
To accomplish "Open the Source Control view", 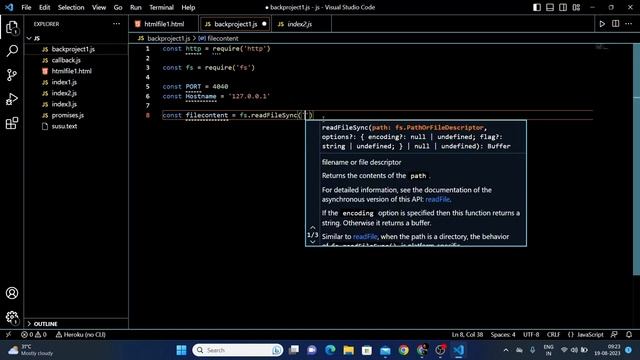I will (x=12, y=75).
